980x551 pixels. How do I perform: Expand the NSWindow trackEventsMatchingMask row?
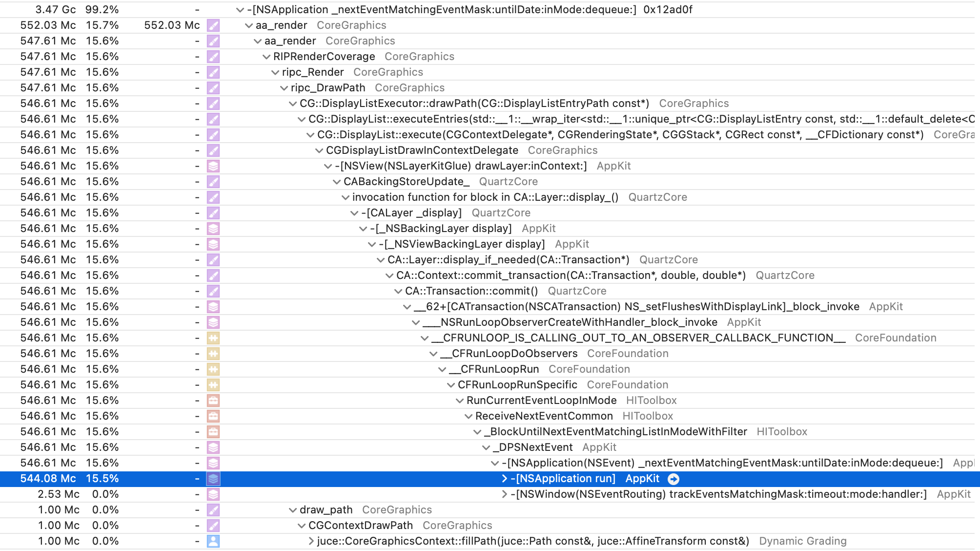click(x=505, y=494)
